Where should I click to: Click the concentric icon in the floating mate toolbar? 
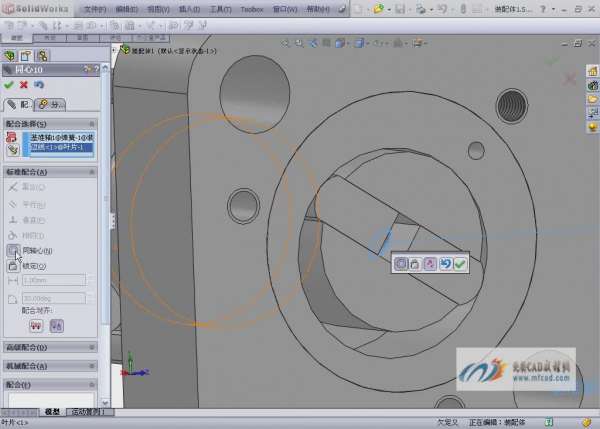click(x=400, y=263)
